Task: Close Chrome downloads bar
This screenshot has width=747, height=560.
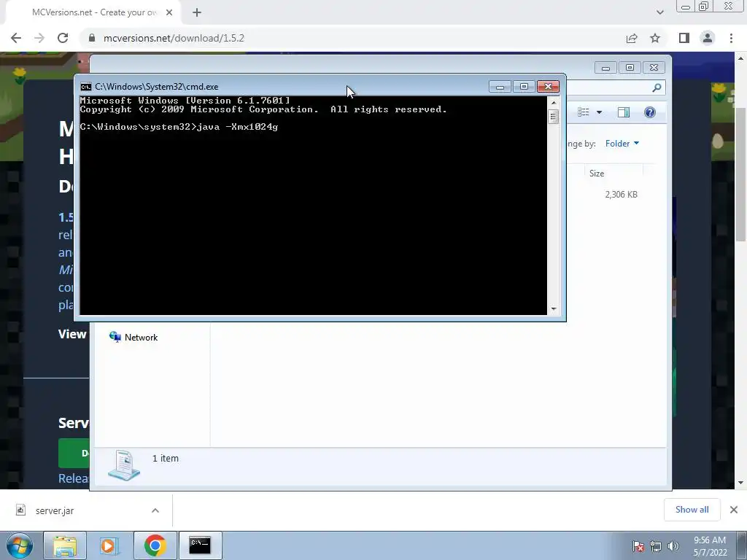Action: click(734, 510)
